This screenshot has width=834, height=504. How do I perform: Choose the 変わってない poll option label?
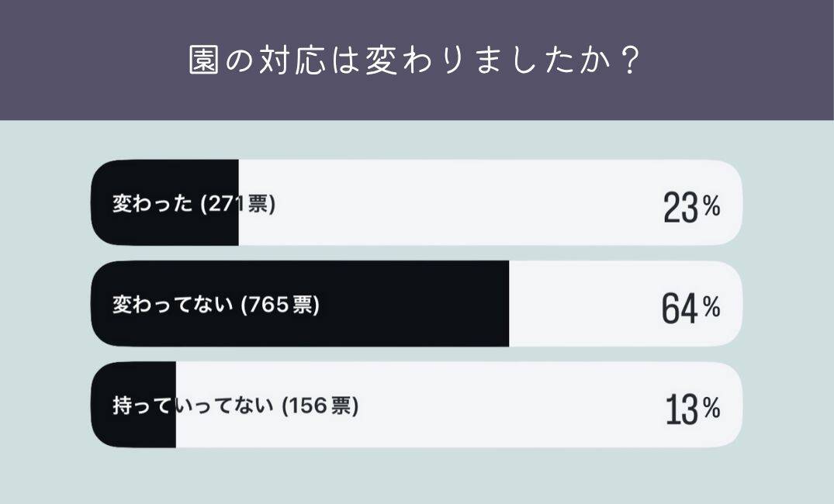(x=172, y=305)
